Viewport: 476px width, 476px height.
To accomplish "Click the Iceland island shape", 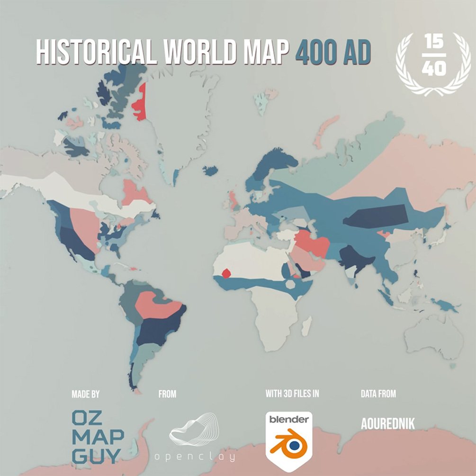I will [x=210, y=171].
